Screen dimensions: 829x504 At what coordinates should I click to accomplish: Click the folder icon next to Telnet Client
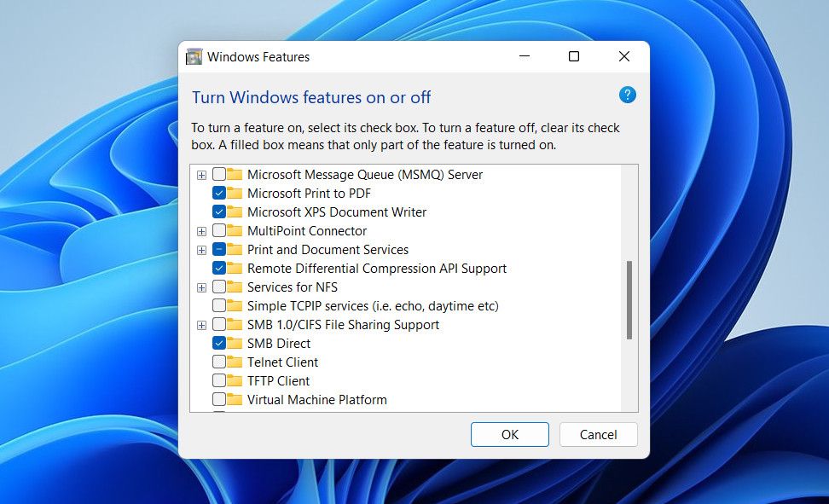pyautogui.click(x=234, y=362)
